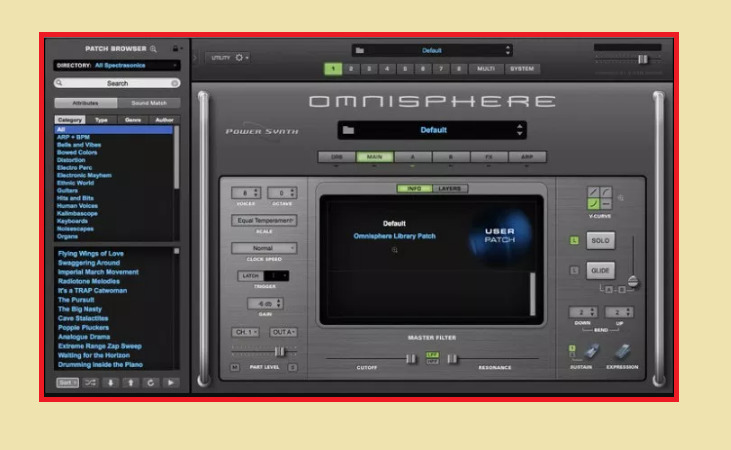Toggle the Part Level solo S button

pos(292,367)
